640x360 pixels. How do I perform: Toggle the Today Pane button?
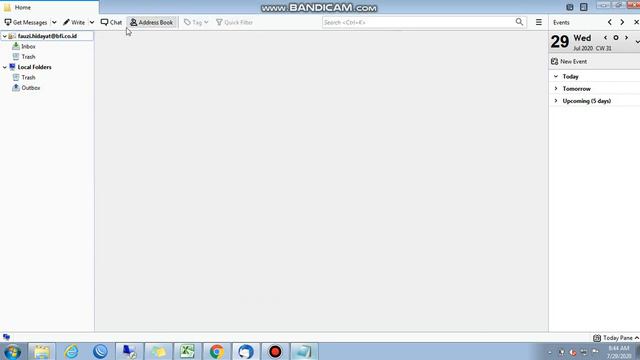point(616,338)
